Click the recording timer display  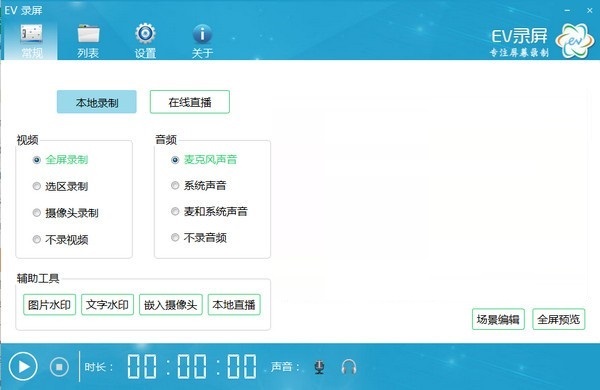click(x=192, y=367)
